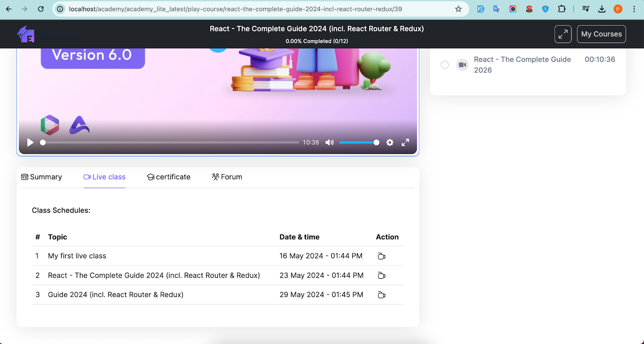Open the Forum tab

pyautogui.click(x=227, y=177)
